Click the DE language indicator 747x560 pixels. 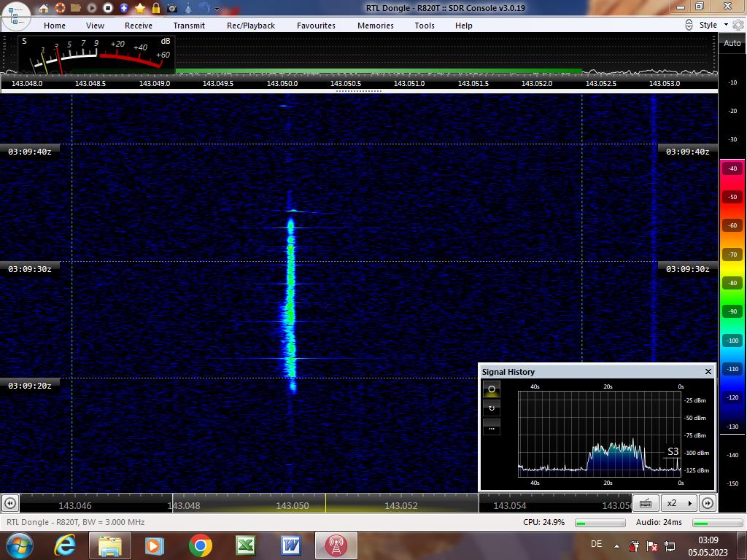[x=596, y=544]
